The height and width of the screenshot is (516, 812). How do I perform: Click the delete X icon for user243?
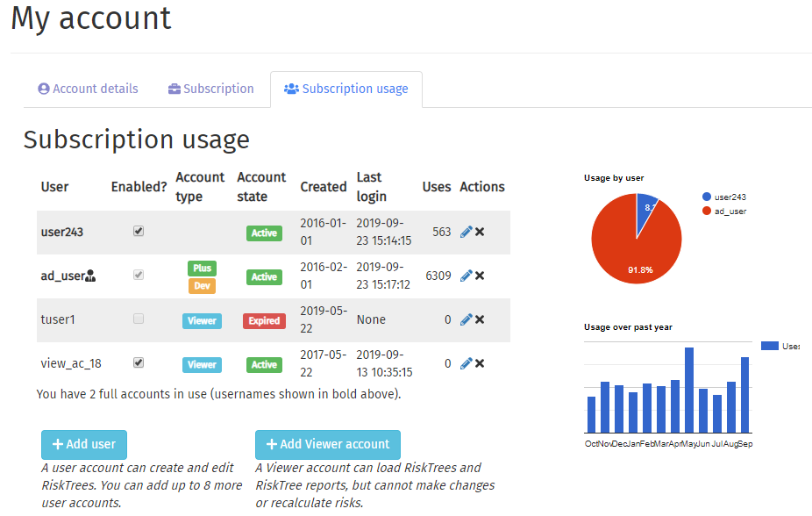click(480, 232)
